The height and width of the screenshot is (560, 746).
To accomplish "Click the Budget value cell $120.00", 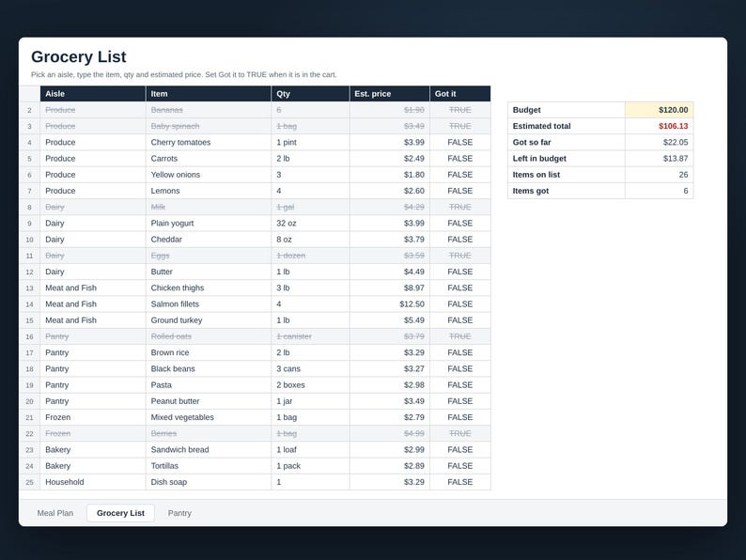I will click(x=659, y=110).
